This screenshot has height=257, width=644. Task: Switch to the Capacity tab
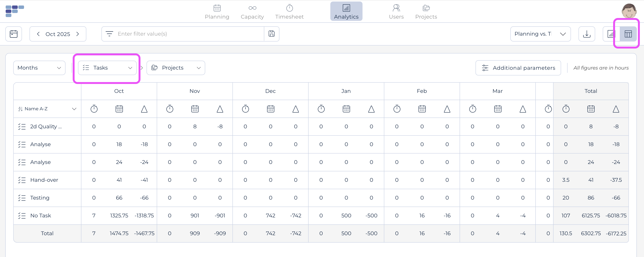tap(252, 12)
